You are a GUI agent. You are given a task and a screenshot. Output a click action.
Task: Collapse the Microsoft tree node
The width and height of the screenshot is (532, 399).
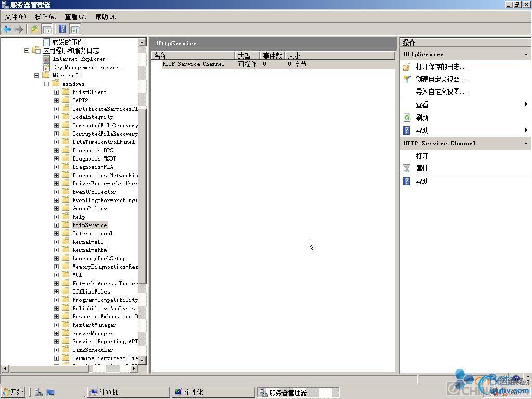coord(37,75)
